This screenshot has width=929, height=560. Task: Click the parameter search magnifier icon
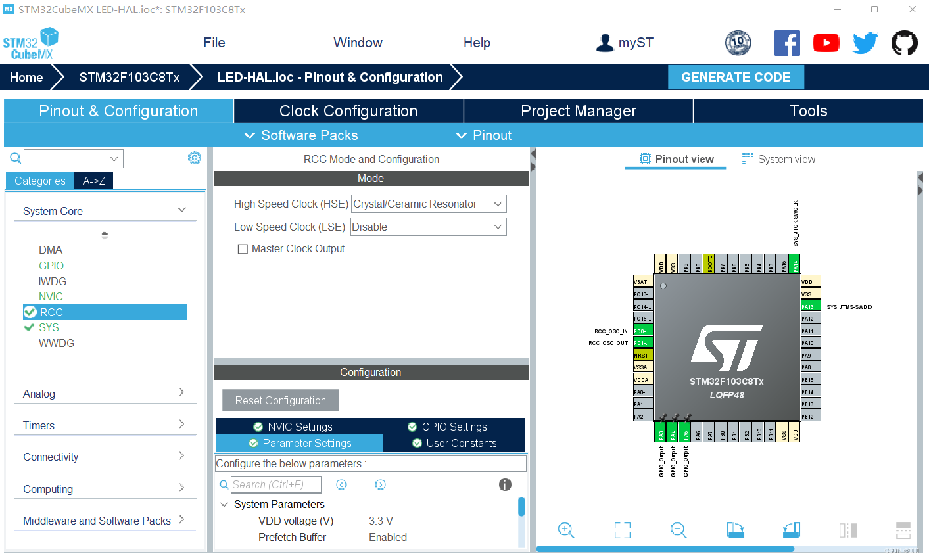click(x=224, y=484)
